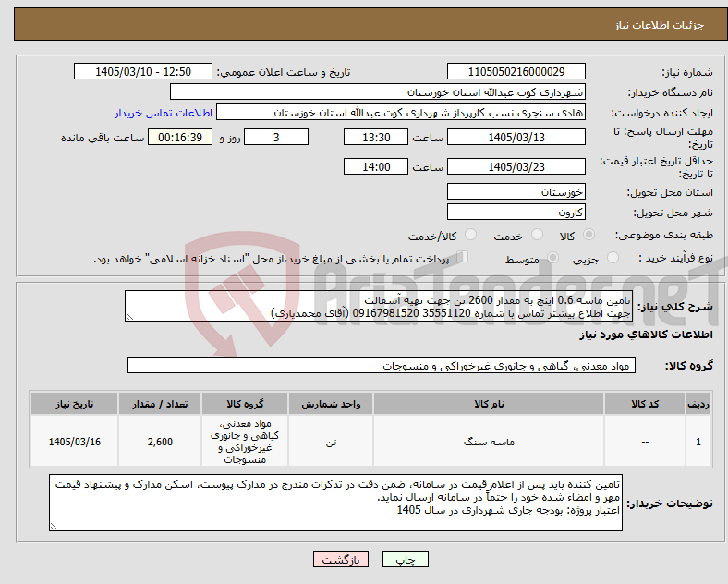Click the نام کالا column header
Image resolution: width=728 pixels, height=584 pixels.
(489, 404)
